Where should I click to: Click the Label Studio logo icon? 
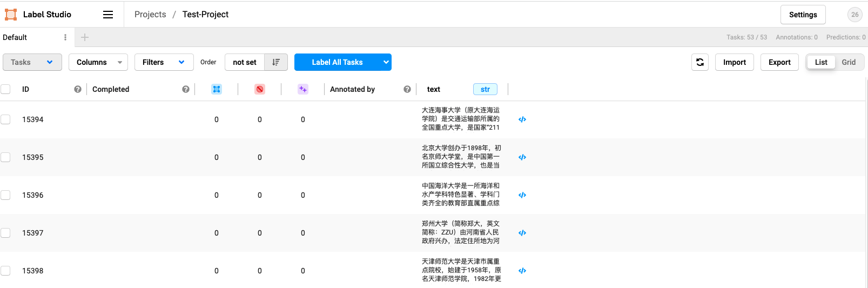point(11,15)
